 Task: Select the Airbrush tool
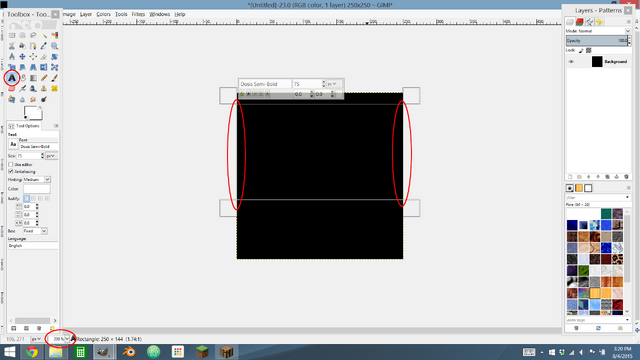(22, 89)
